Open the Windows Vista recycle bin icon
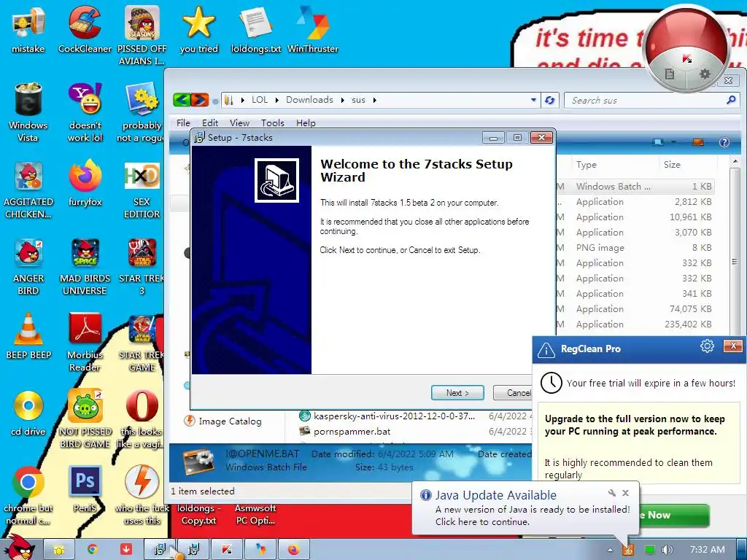Image resolution: width=747 pixels, height=560 pixels. point(28,112)
